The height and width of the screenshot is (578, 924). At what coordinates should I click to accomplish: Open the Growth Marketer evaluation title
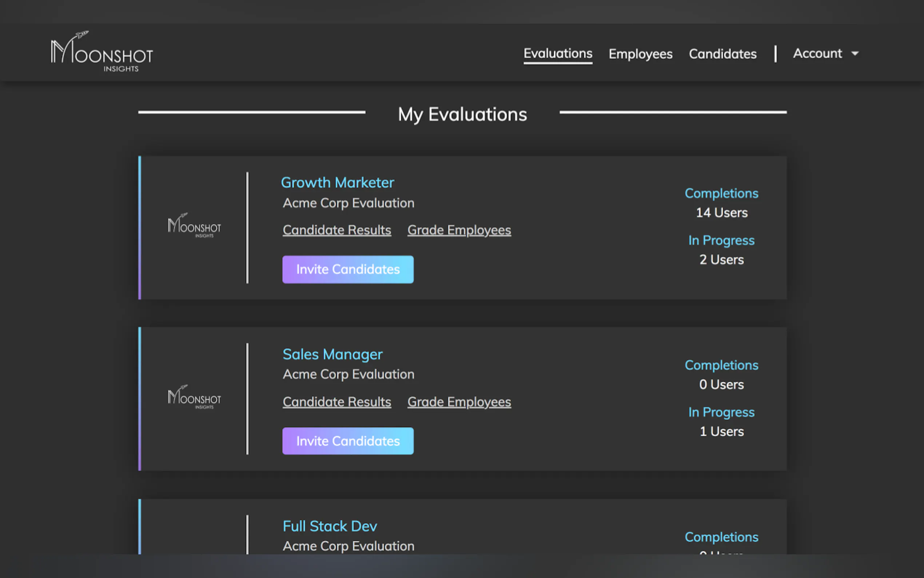coord(337,182)
